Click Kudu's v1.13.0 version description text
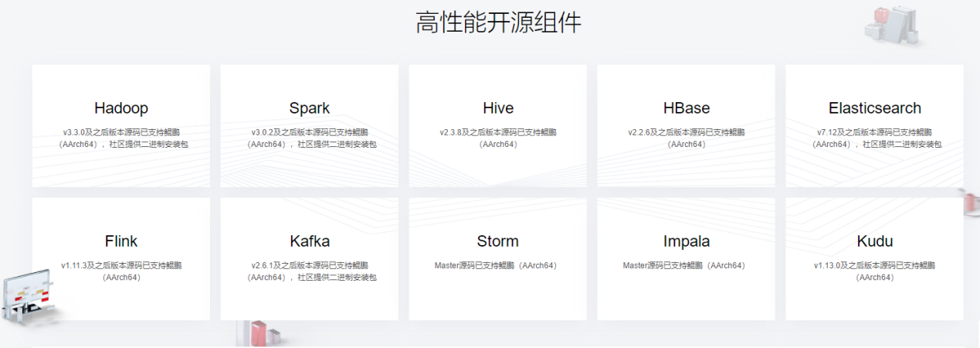Image resolution: width=980 pixels, height=348 pixels. tap(875, 271)
